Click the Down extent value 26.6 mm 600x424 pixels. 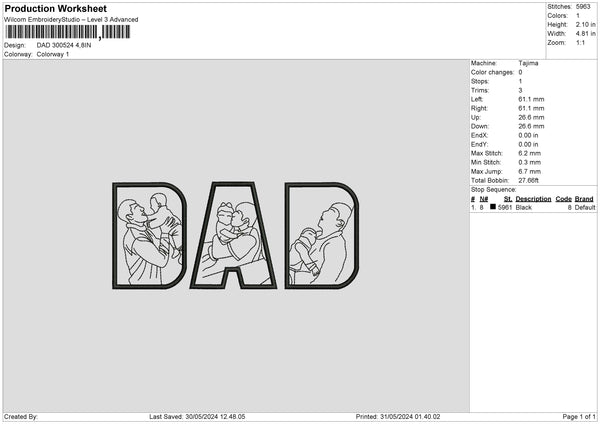[531, 126]
